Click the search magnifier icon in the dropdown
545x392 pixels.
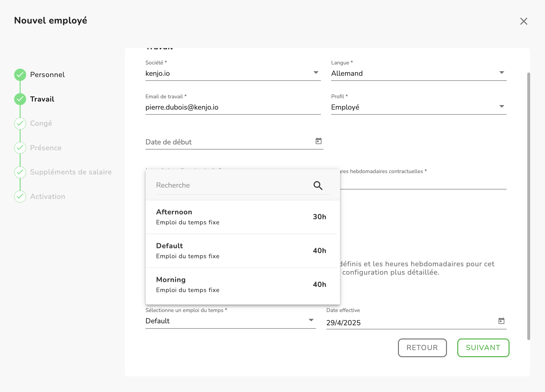tap(318, 186)
